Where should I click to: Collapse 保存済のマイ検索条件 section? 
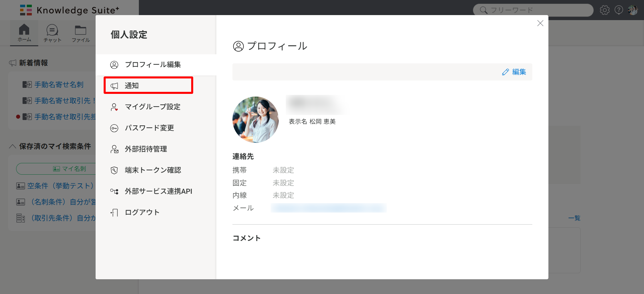(13, 146)
